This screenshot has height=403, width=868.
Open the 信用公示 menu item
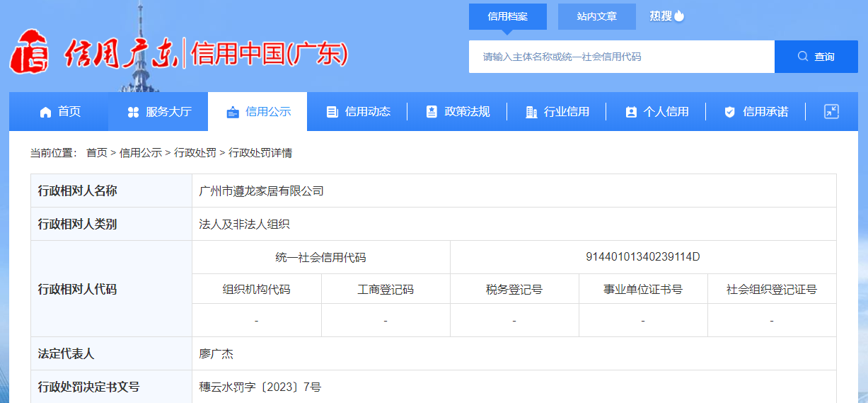pyautogui.click(x=257, y=112)
